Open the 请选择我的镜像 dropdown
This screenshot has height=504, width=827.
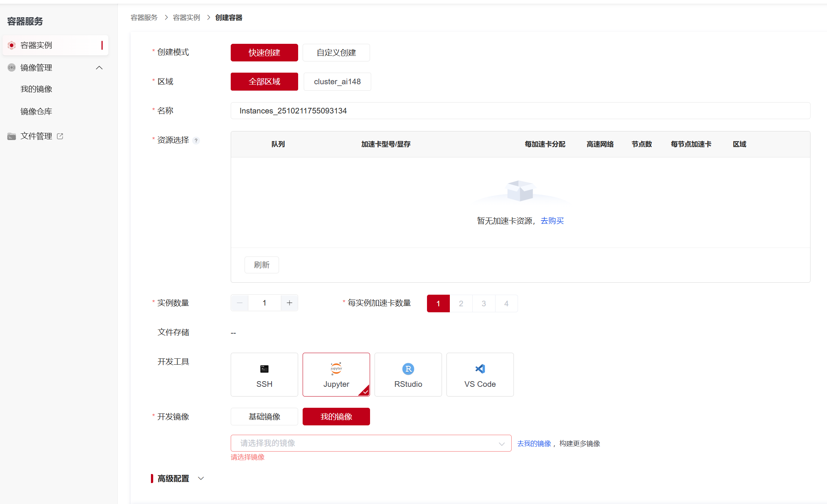(371, 443)
